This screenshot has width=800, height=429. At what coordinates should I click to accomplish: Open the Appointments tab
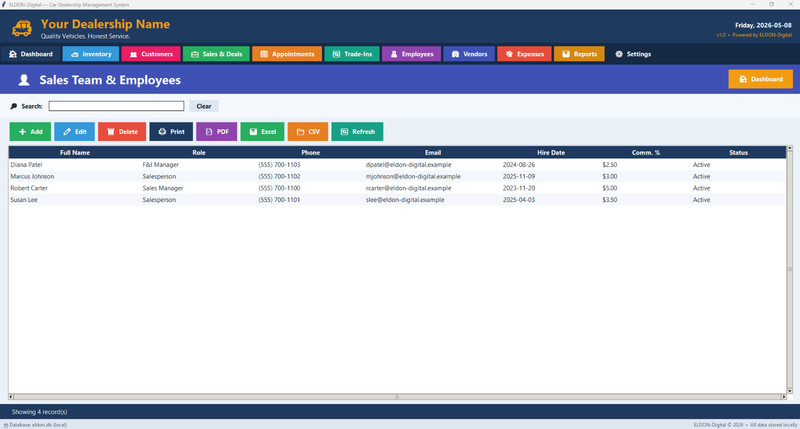tap(287, 54)
